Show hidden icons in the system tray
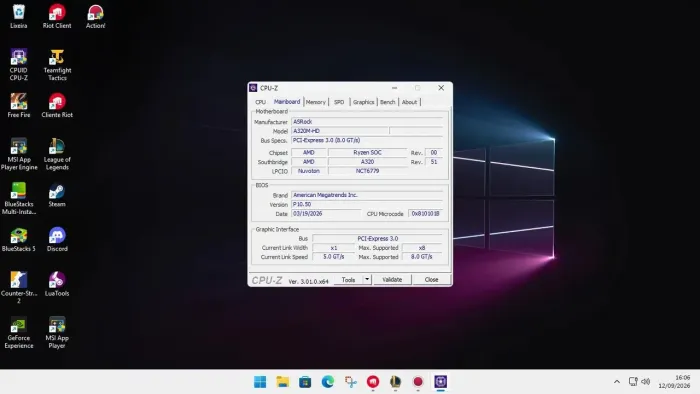700x394 pixels. 617,382
